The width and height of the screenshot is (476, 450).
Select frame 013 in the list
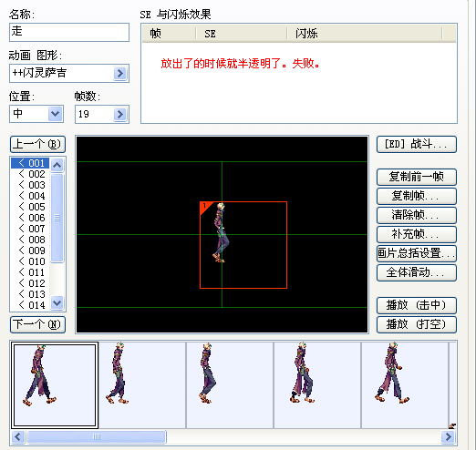[x=30, y=294]
